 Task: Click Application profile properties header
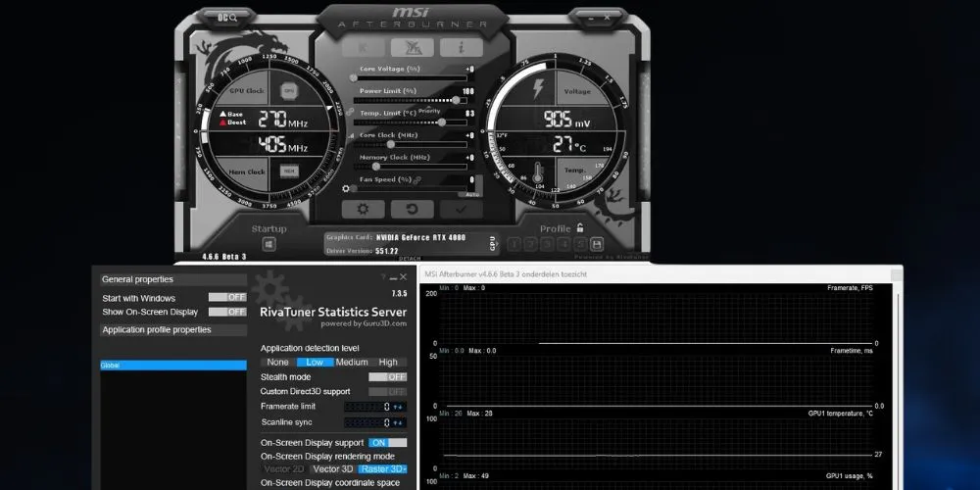(173, 330)
